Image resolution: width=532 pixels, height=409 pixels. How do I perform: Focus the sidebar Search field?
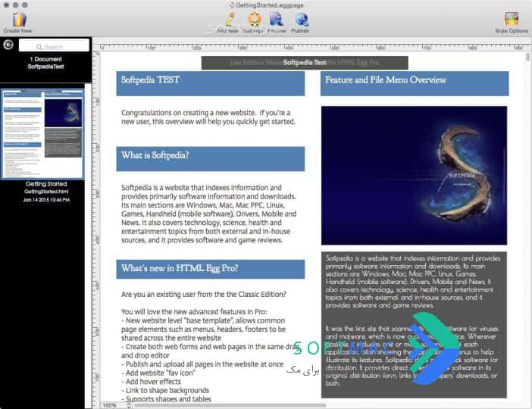54,45
